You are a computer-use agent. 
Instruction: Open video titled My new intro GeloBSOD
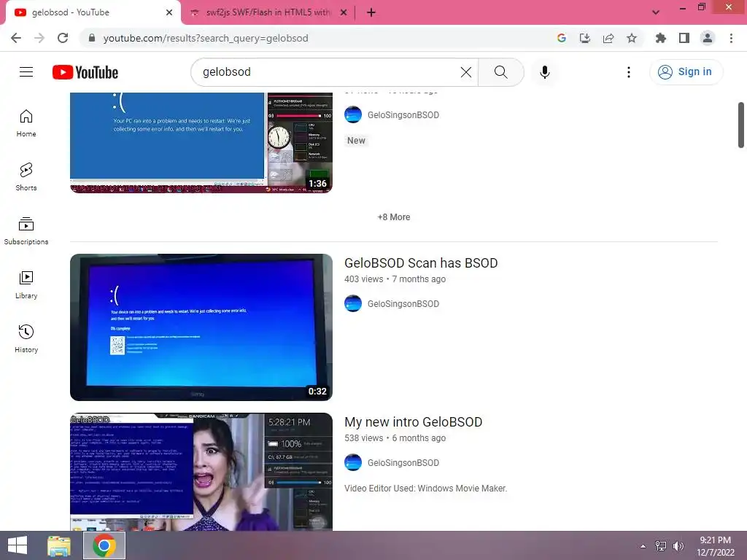point(414,422)
